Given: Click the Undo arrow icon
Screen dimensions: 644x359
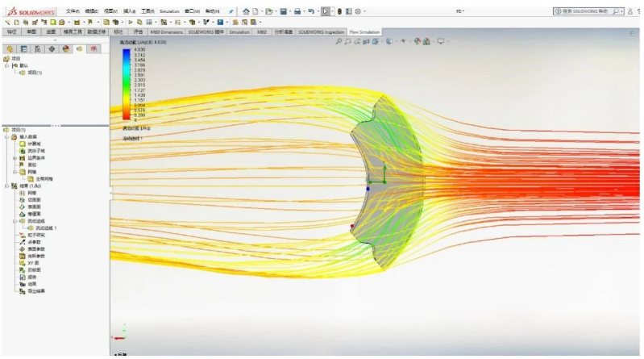Looking at the screenshot, I should tap(311, 11).
